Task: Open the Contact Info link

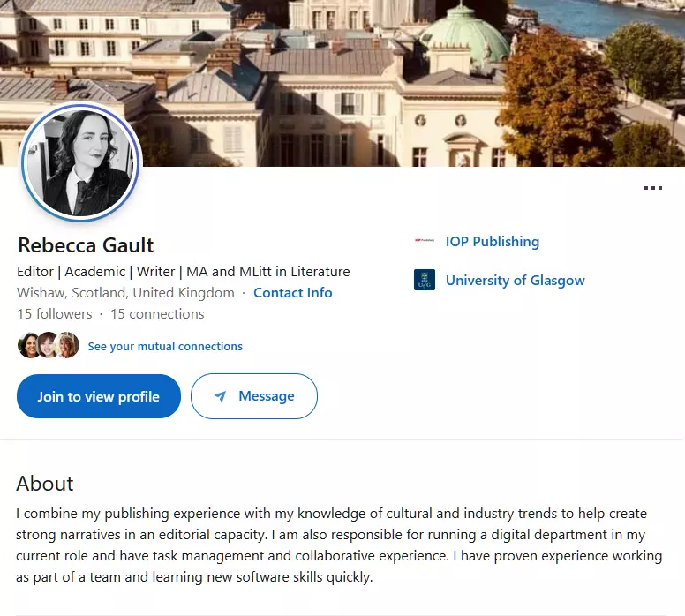Action: pos(293,293)
